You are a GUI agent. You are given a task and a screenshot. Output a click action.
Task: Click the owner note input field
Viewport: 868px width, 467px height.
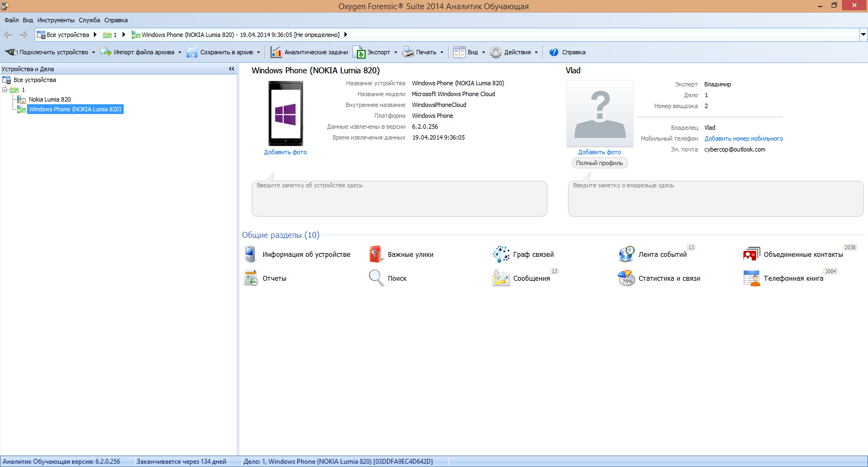click(x=716, y=199)
